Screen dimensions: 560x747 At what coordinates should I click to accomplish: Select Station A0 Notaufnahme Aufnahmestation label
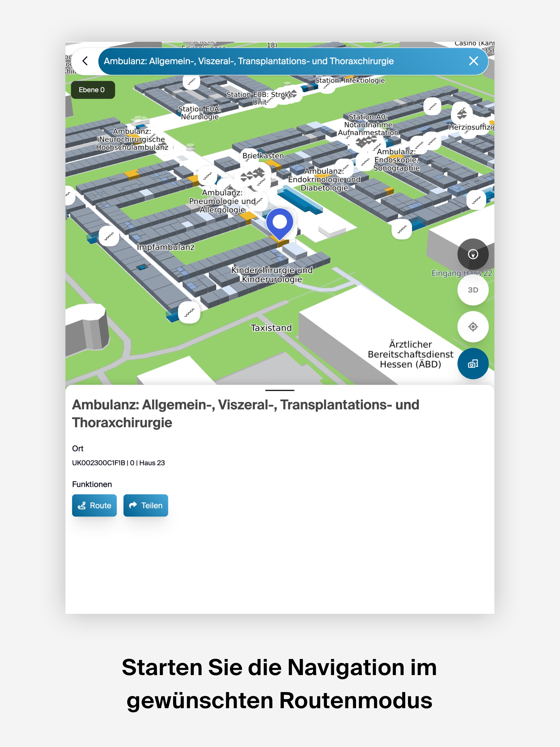pyautogui.click(x=368, y=125)
